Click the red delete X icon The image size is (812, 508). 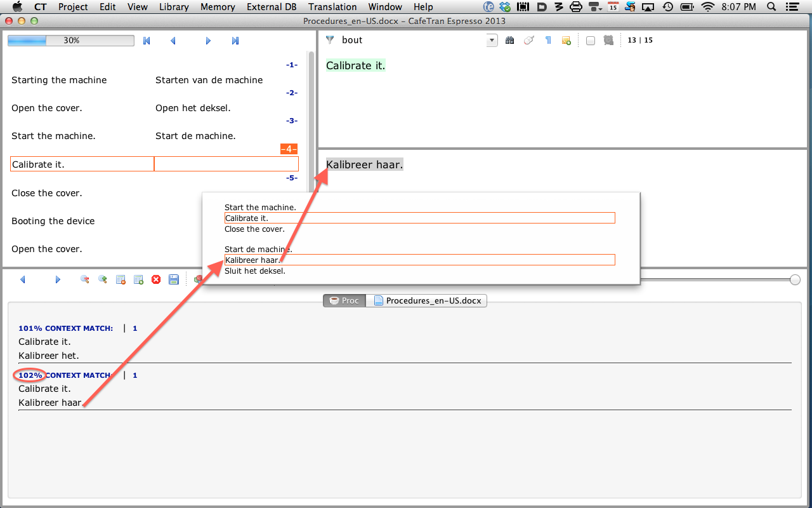click(156, 279)
